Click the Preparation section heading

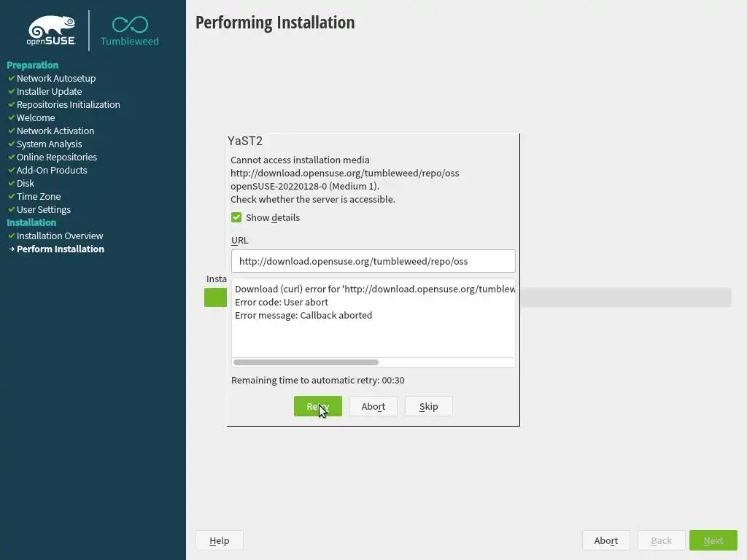click(x=32, y=65)
